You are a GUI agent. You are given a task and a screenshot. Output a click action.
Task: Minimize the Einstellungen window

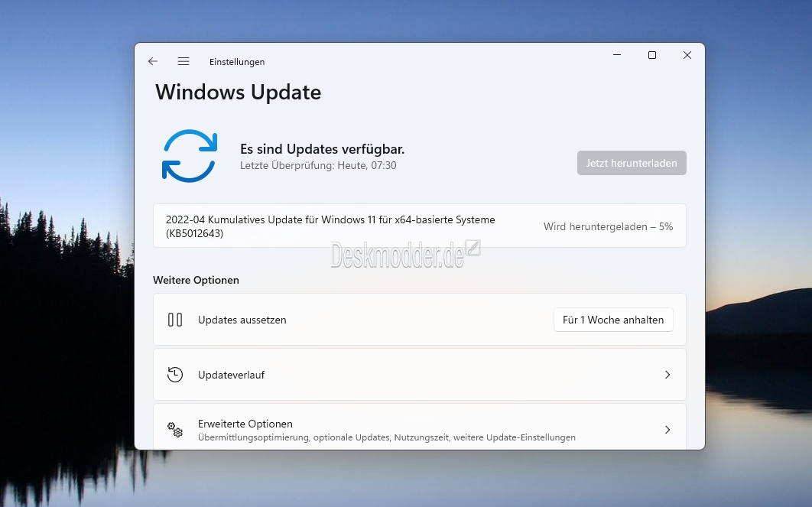pyautogui.click(x=617, y=55)
